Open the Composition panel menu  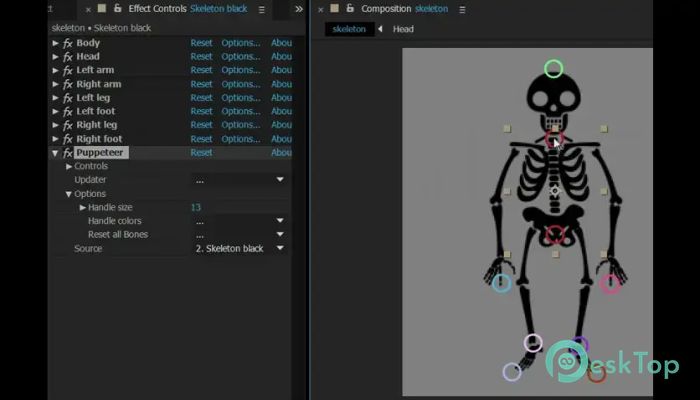[x=462, y=9]
